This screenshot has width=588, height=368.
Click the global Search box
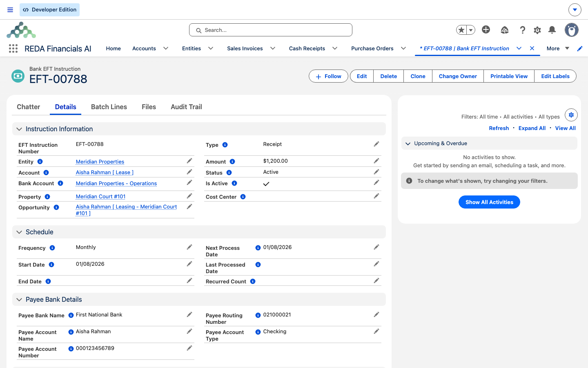[x=271, y=30]
